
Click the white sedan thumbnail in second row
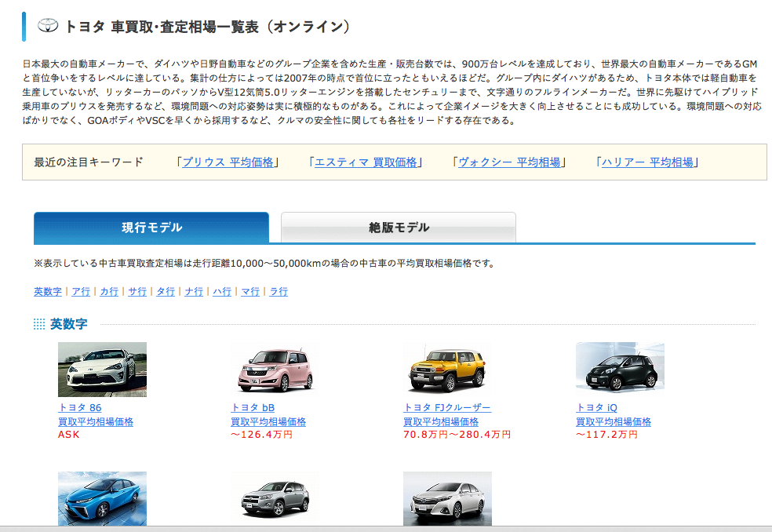click(447, 498)
